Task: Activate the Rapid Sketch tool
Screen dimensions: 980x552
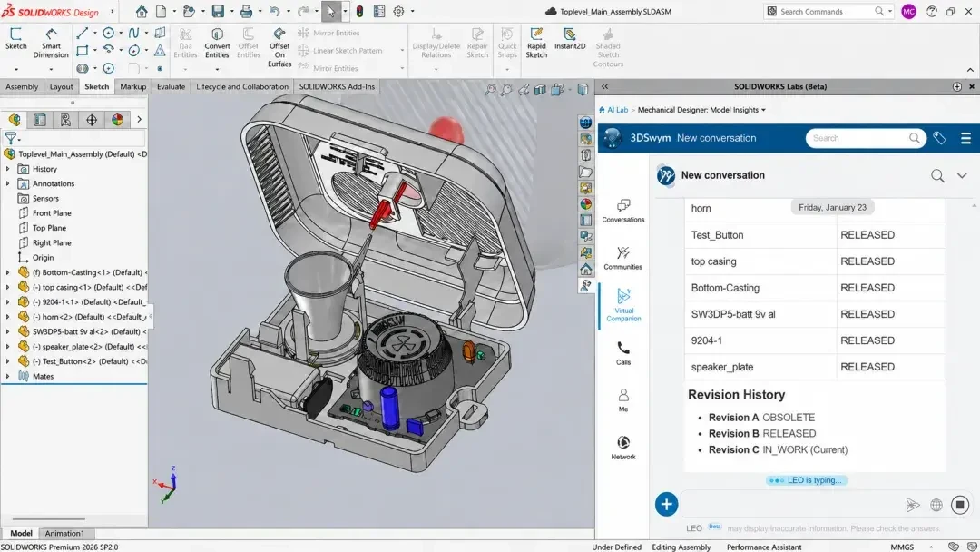Action: [536, 43]
